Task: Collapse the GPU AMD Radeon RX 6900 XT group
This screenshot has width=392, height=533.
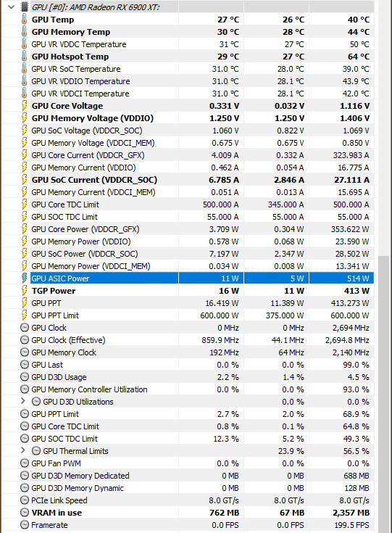Action: pyautogui.click(x=11, y=7)
